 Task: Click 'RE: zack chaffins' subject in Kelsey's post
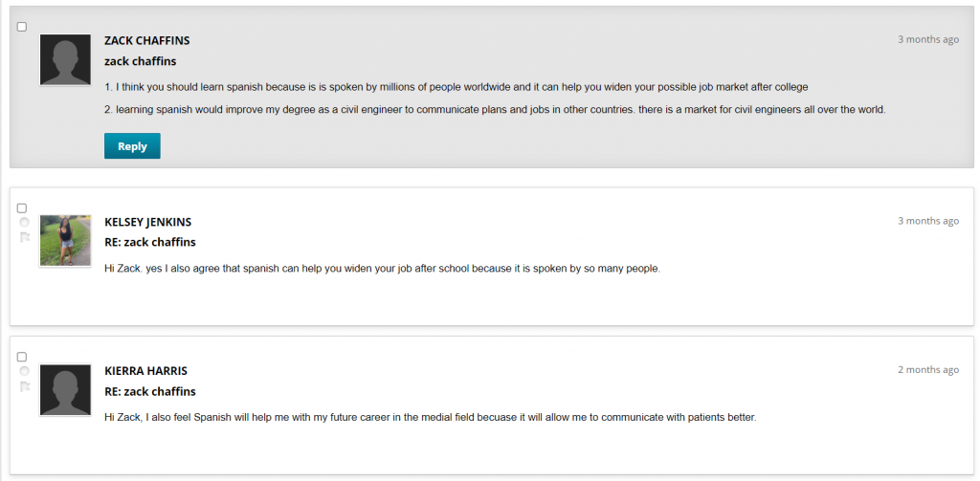click(150, 242)
